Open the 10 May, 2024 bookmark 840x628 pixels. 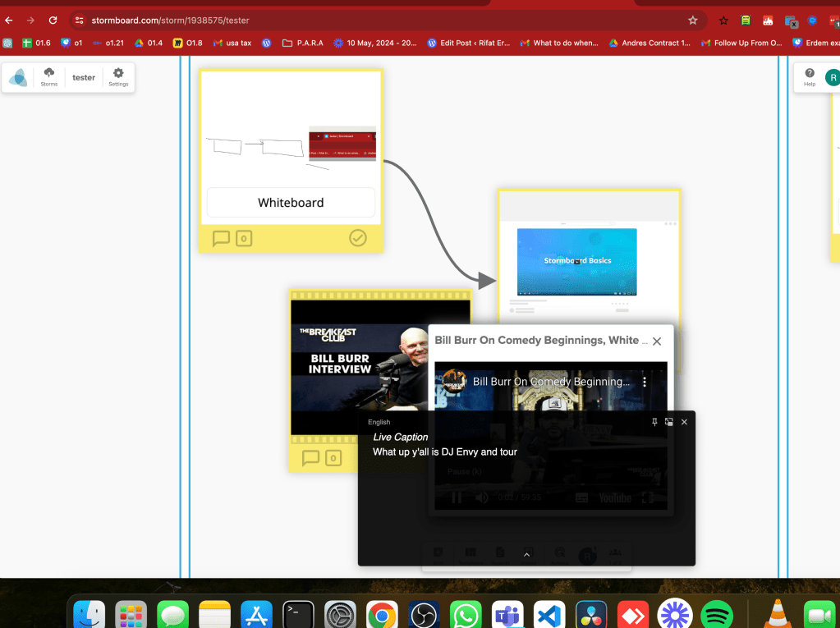(x=375, y=43)
